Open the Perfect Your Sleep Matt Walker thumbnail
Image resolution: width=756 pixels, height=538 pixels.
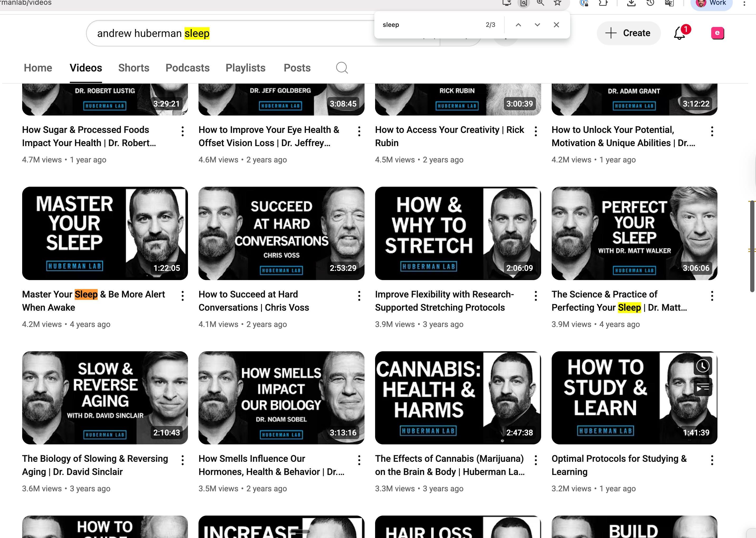tap(634, 233)
